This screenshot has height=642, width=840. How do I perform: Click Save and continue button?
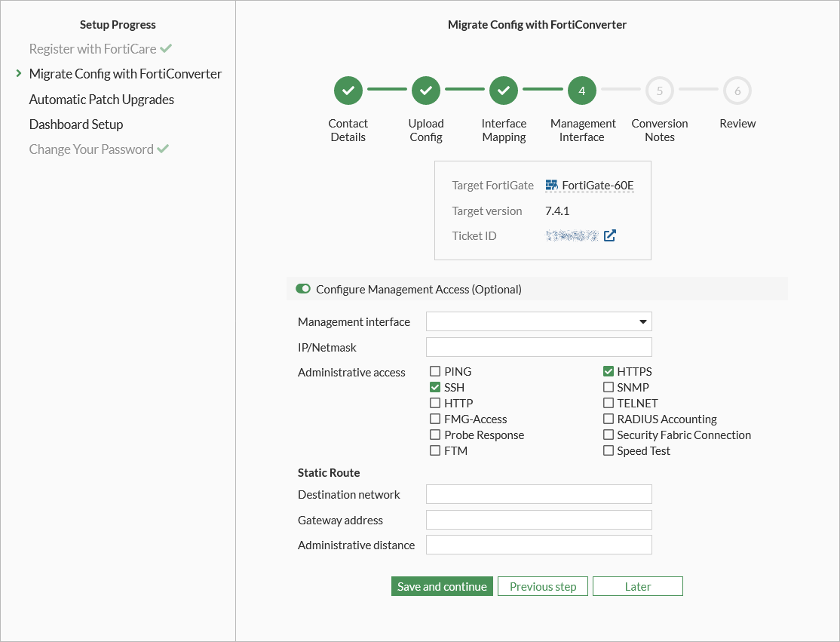coord(442,586)
